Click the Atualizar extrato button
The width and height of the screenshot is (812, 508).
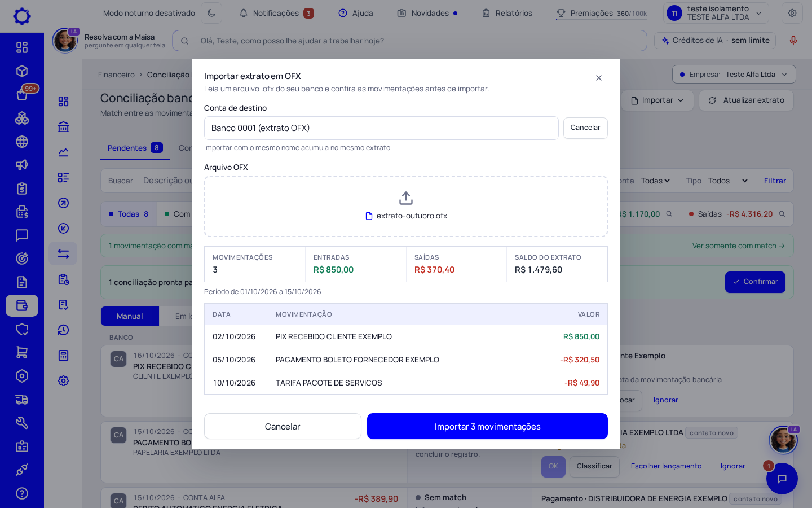[x=747, y=100]
